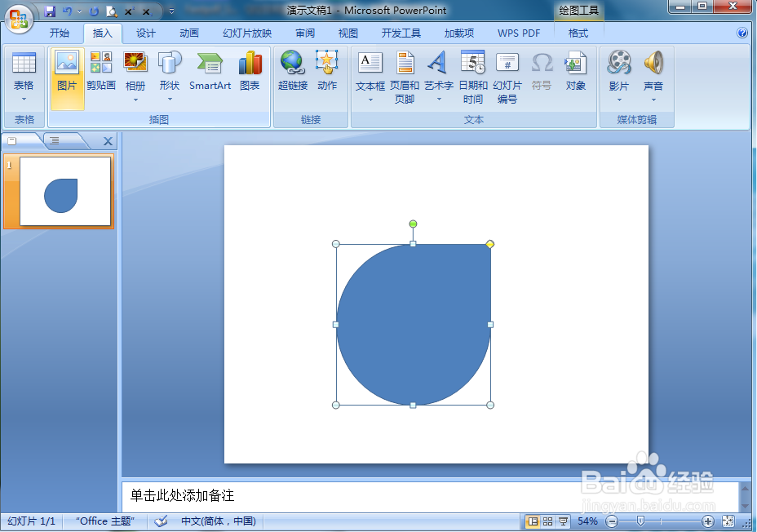Image resolution: width=757 pixels, height=532 pixels.
Task: Open the 加载项 tab
Action: coord(459,33)
